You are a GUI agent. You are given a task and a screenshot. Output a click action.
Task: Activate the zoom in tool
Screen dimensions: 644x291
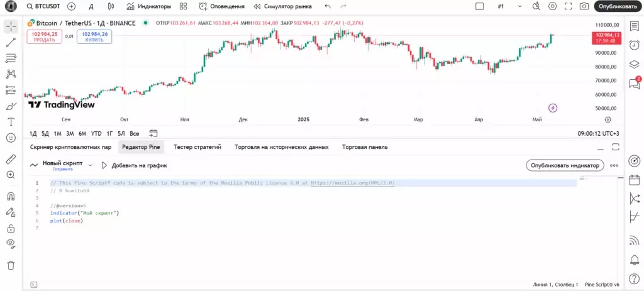coord(11,175)
